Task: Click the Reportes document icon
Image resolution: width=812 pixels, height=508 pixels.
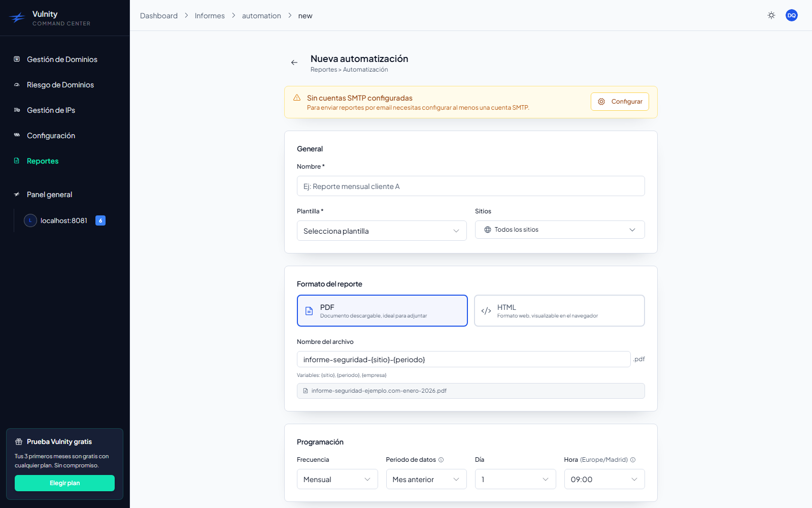Action: click(17, 161)
